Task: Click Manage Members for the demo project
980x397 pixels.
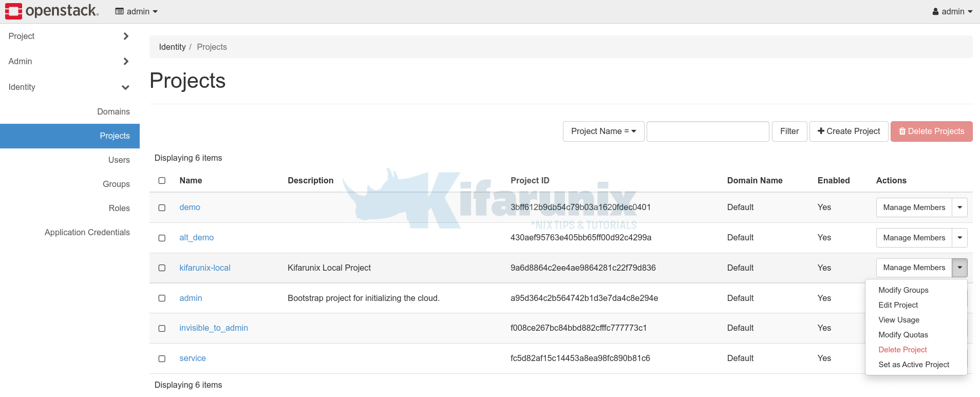Action: tap(914, 207)
